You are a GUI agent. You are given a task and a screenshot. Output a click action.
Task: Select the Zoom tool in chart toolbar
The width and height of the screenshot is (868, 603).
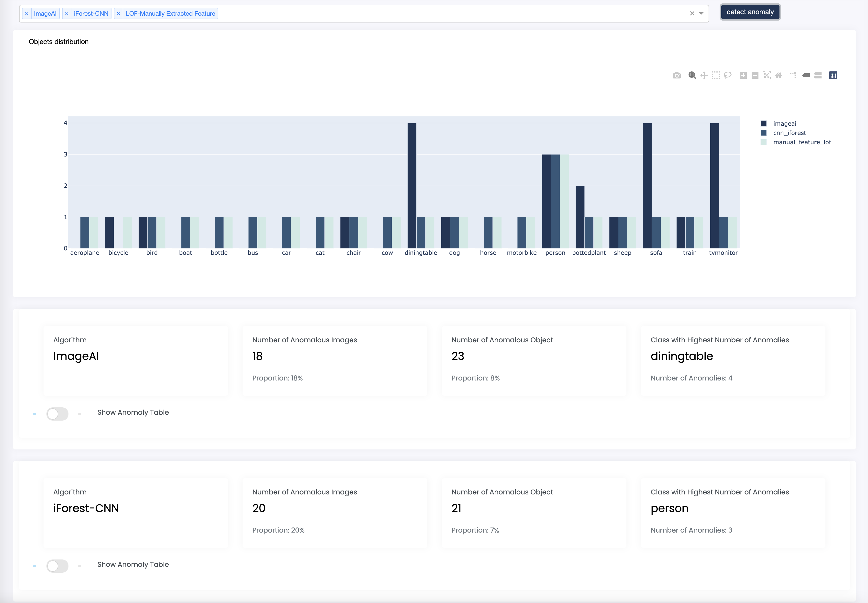click(x=692, y=76)
